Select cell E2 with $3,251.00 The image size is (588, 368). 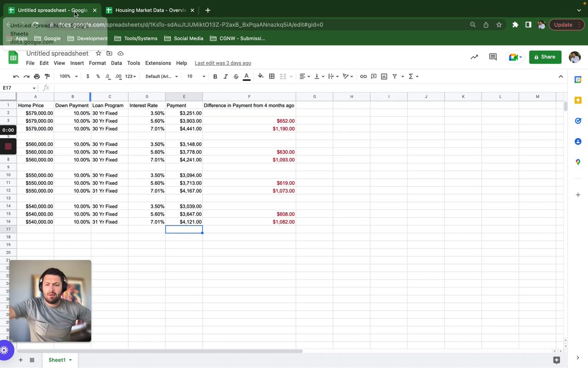184,113
